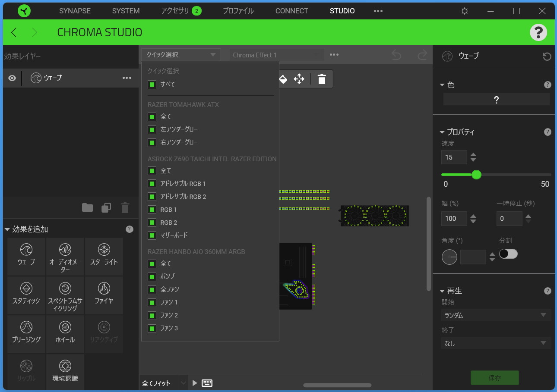This screenshot has width=557, height=392.
Task: Toggle 全ファン checkbox
Action: click(x=152, y=289)
